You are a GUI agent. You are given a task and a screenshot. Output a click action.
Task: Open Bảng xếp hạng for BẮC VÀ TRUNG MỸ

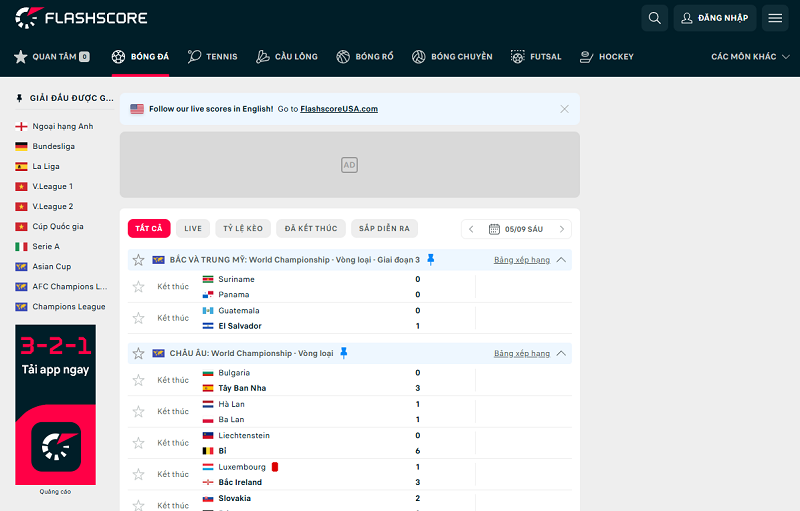[522, 260]
